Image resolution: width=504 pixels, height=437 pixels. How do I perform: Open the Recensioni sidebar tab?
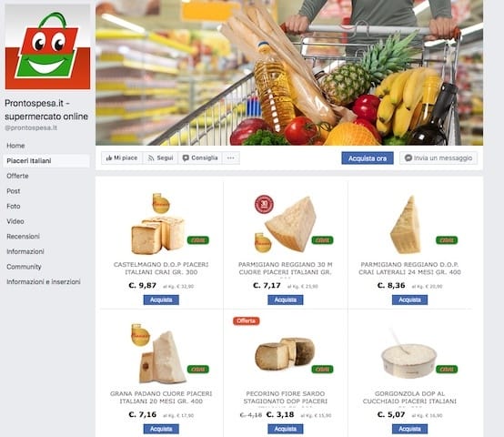[x=23, y=237]
